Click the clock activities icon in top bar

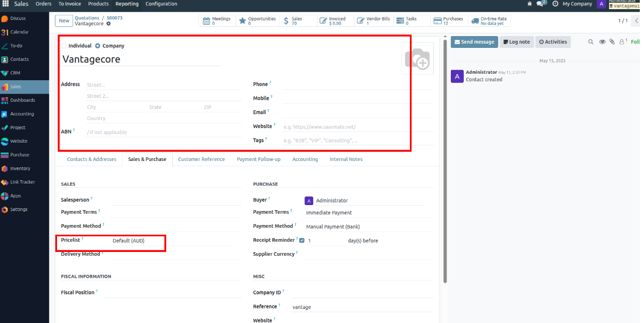tap(555, 4)
